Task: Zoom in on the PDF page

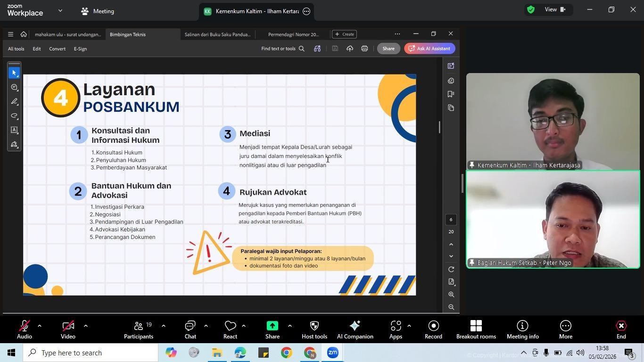Action: [451, 295]
